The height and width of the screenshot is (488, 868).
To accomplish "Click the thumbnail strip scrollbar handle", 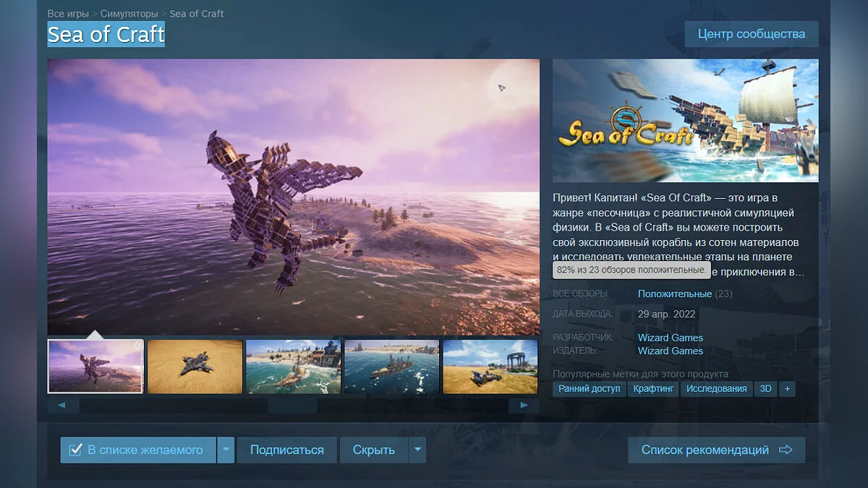I will 292,406.
